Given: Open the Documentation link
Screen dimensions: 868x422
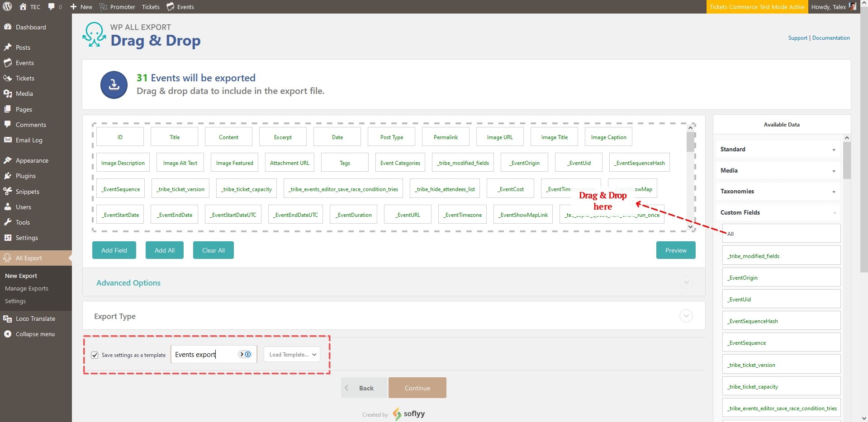Looking at the screenshot, I should point(831,38).
